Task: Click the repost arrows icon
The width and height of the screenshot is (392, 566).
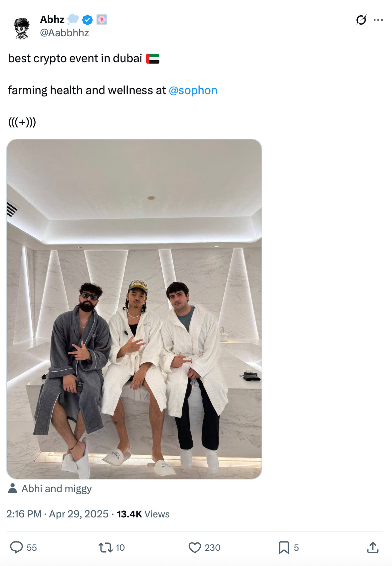Action: tap(105, 547)
